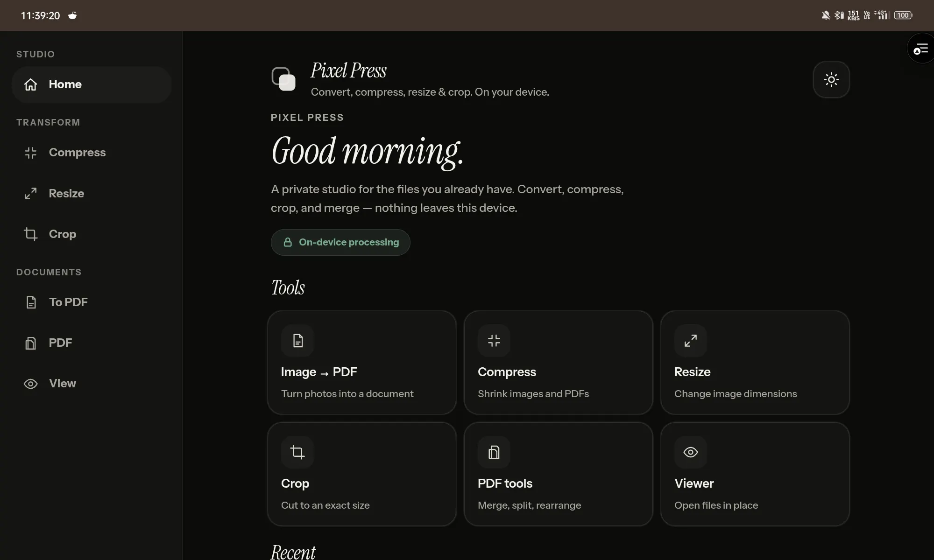Click the Tools section heading
The width and height of the screenshot is (934, 560).
pyautogui.click(x=288, y=287)
